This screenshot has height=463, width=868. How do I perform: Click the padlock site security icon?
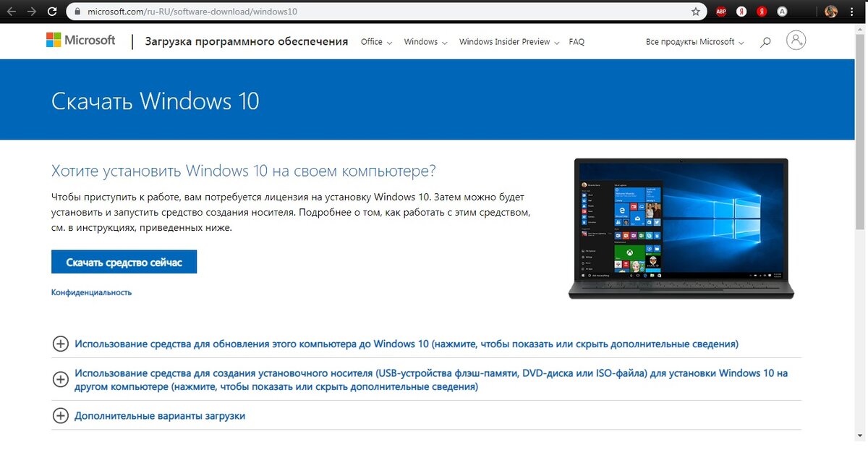point(77,12)
